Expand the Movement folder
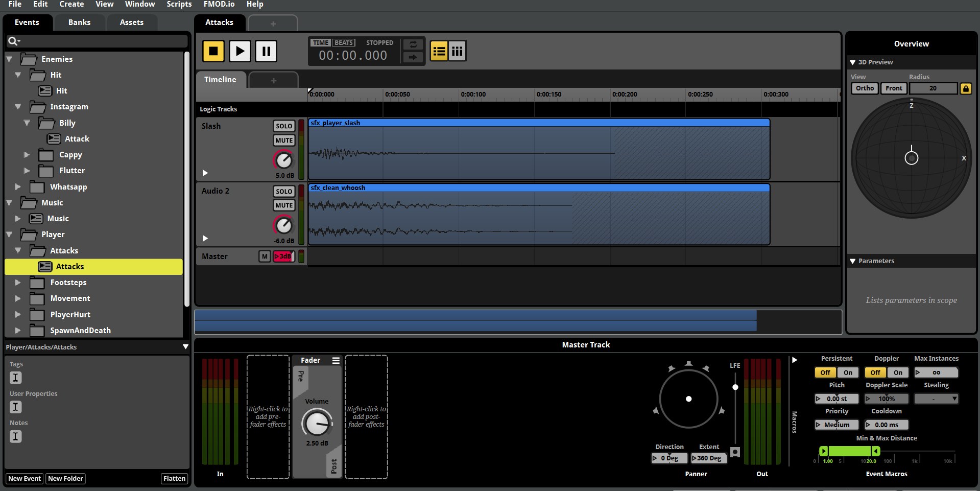This screenshot has width=980, height=491. [x=18, y=298]
